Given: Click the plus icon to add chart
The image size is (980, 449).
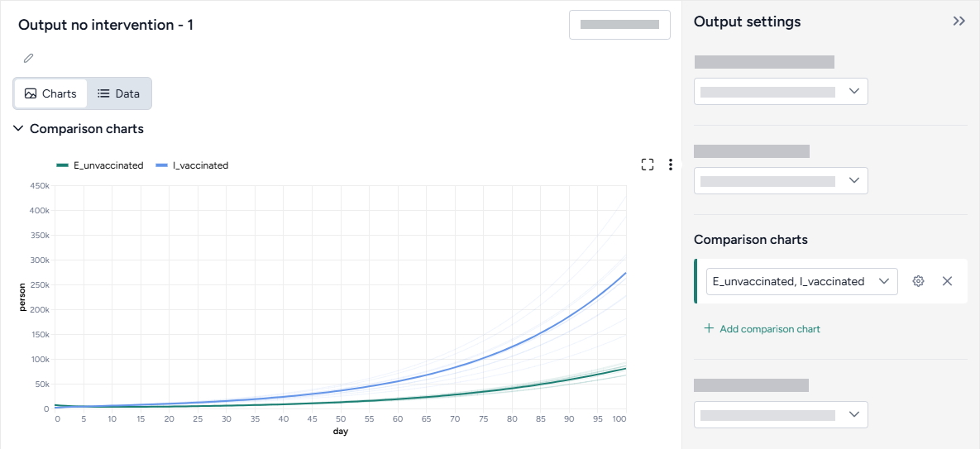Looking at the screenshot, I should click(708, 328).
